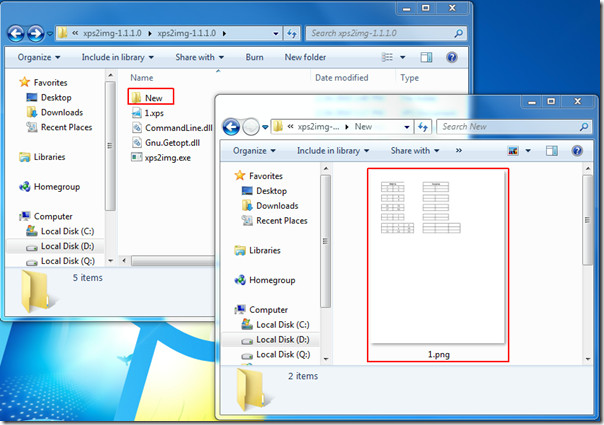Select the CommandLine.dll file
The height and width of the screenshot is (425, 604).
(172, 128)
